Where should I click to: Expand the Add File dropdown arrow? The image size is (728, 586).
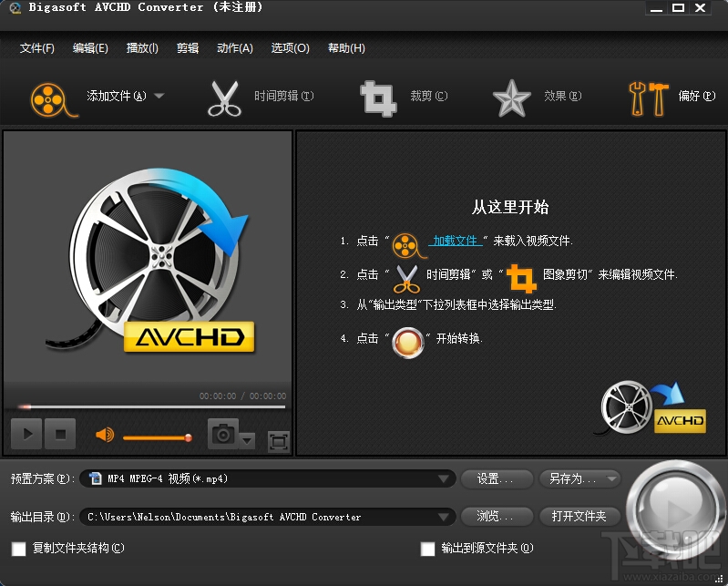pyautogui.click(x=159, y=96)
